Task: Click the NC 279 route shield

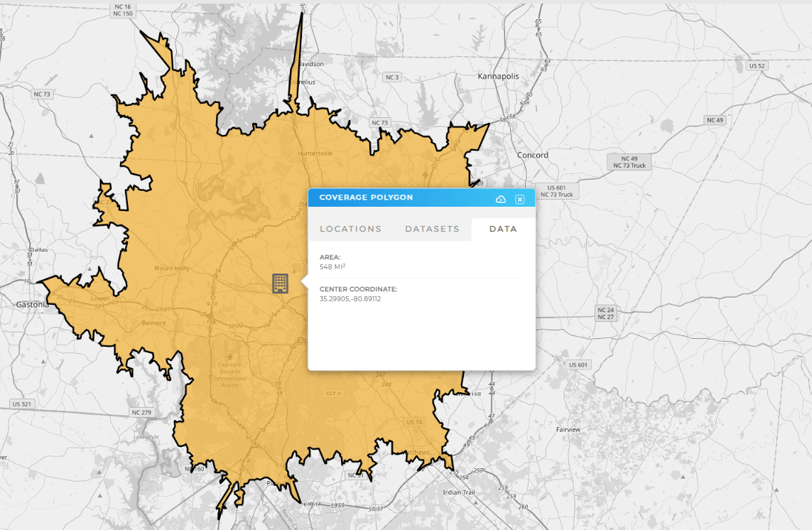Action: [x=141, y=412]
